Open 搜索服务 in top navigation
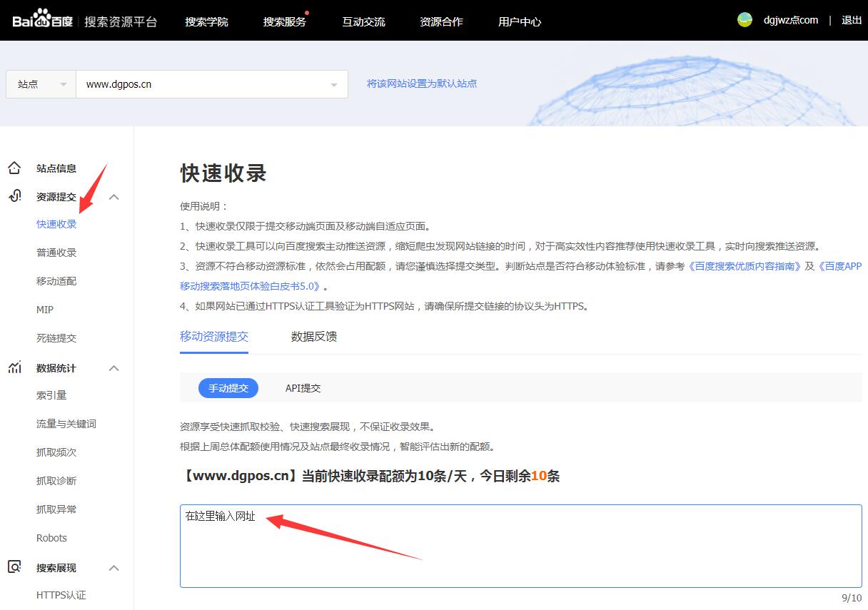Image resolution: width=868 pixels, height=610 pixels. click(284, 21)
